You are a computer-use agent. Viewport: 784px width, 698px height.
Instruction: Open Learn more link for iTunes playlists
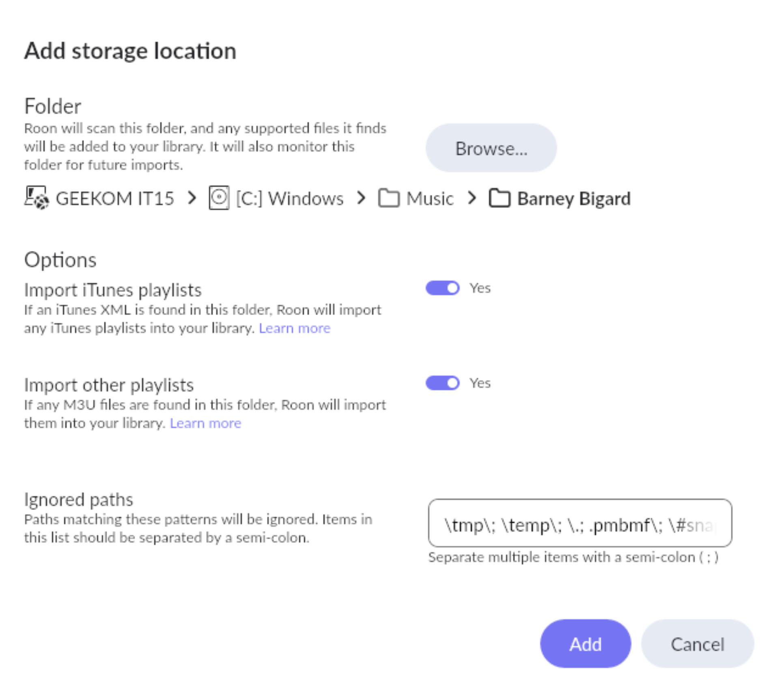[295, 328]
